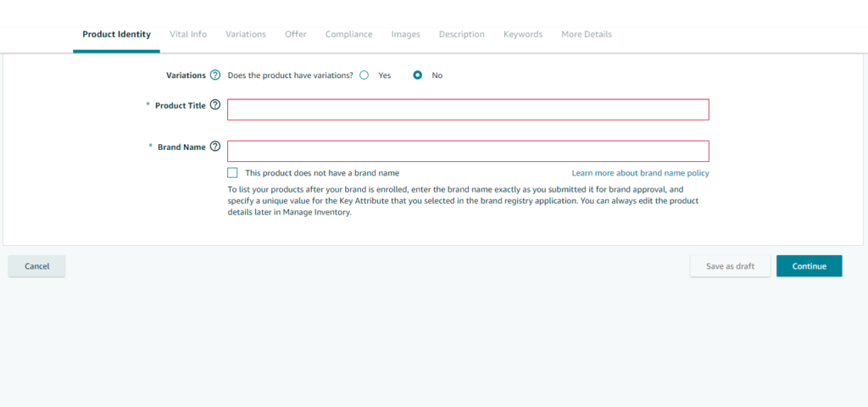868x407 pixels.
Task: Click the Product Title text field
Action: click(x=468, y=109)
